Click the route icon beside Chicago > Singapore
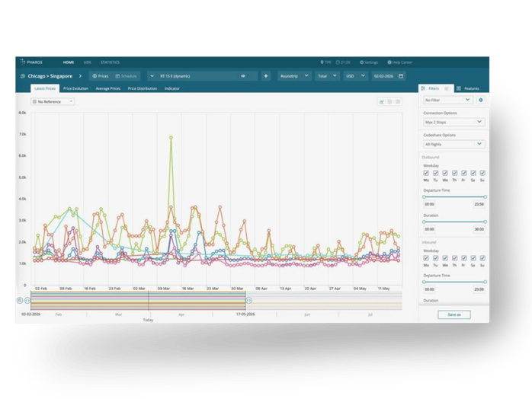 coord(23,76)
